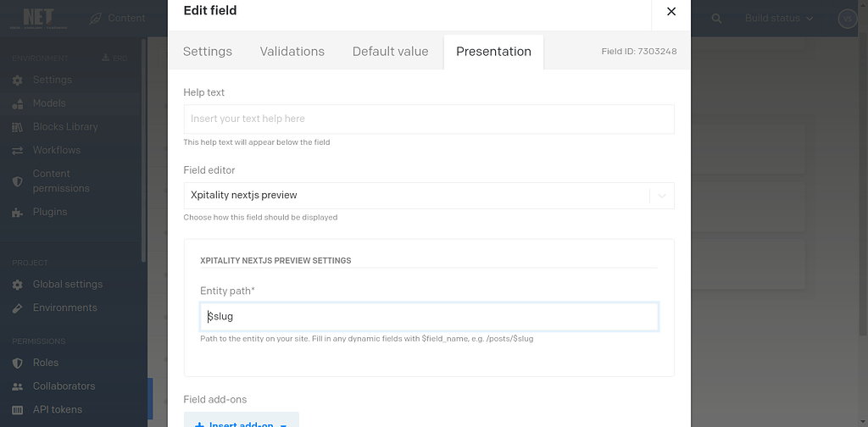Screen dimensions: 868x427
Task: Open Collaborators page
Action: click(x=64, y=386)
